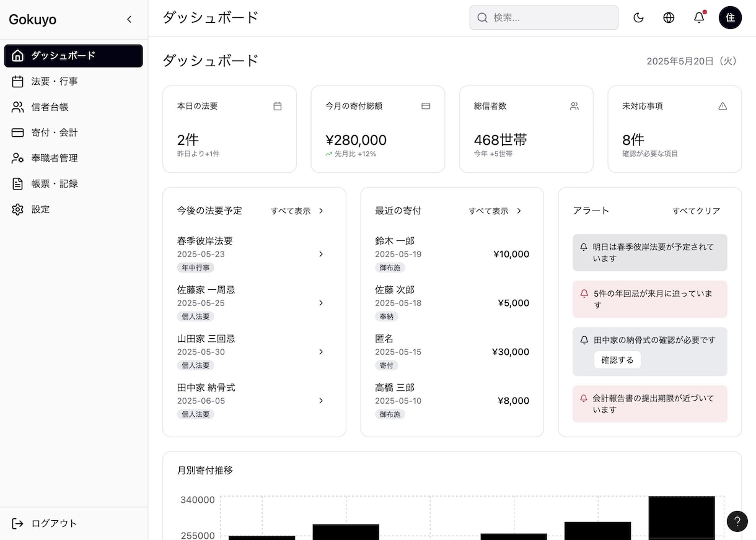Expand 佐藤家 一周忌 with its chevron

pyautogui.click(x=321, y=303)
